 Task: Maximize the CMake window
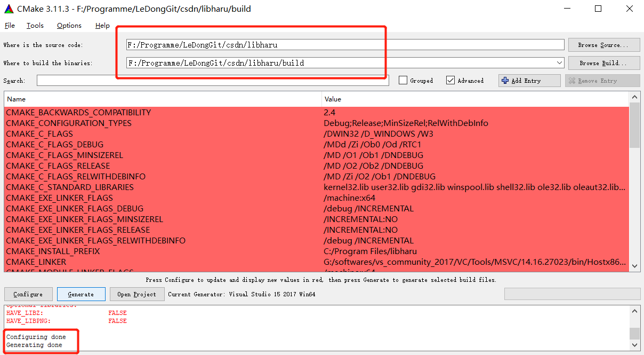pyautogui.click(x=598, y=9)
